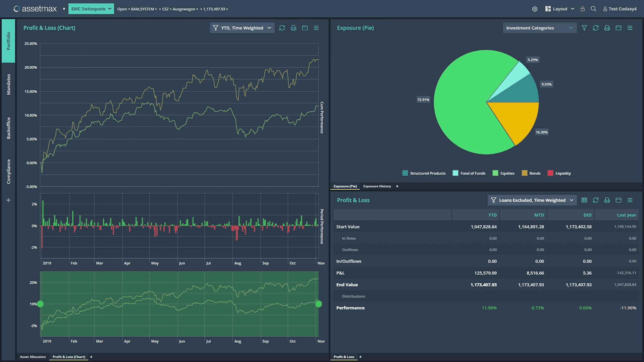644x362 pixels.
Task: Open the filter icon on Exposure panel
Action: coord(584,28)
